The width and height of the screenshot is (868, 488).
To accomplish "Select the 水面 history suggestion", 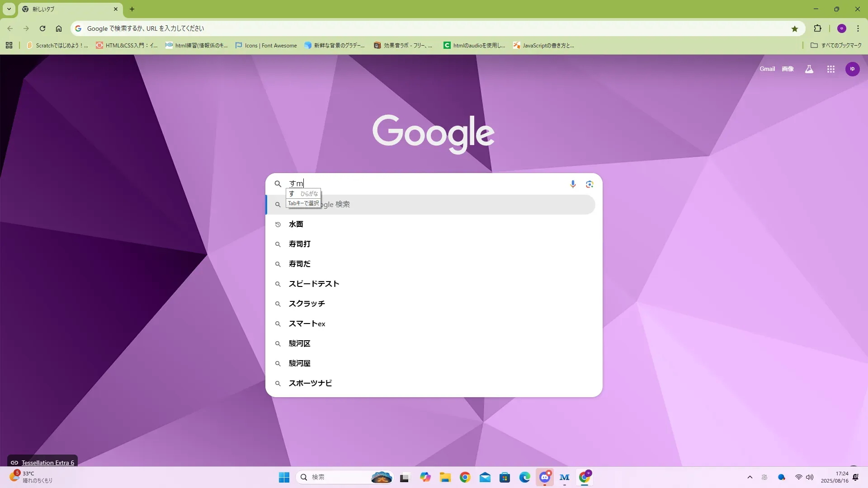I will [x=296, y=224].
